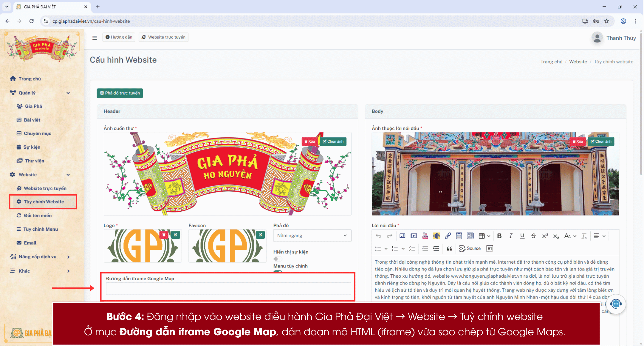Toggle underline formatting in the editor
The height and width of the screenshot is (346, 644).
(x=522, y=236)
